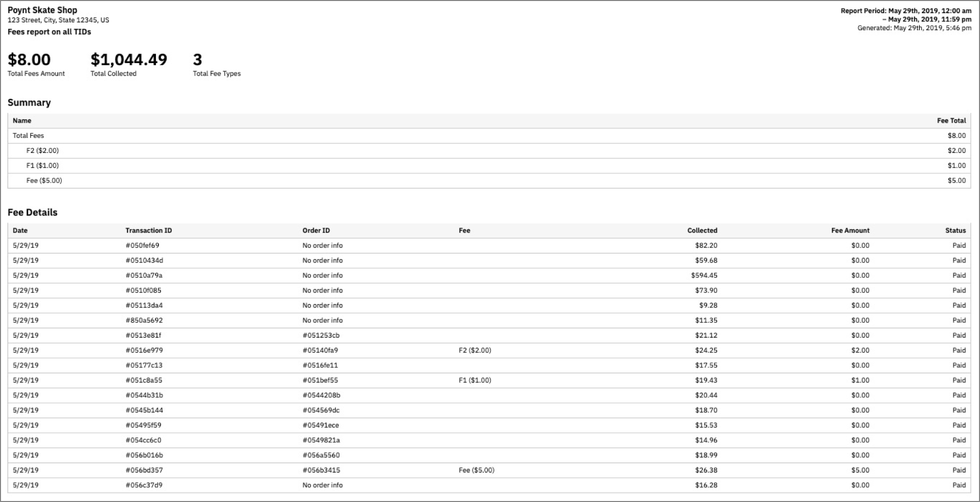Click the Fee ($5.00) entry in details table
The image size is (980, 502).
click(x=477, y=470)
